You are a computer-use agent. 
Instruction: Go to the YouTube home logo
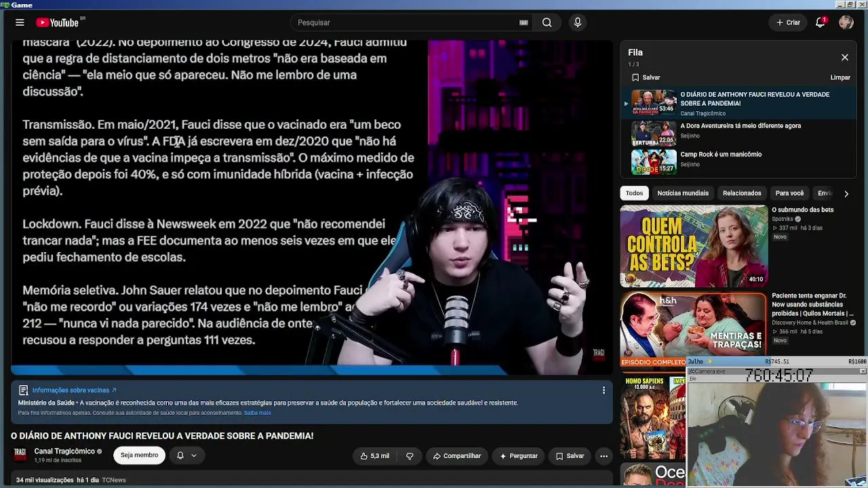pyautogui.click(x=58, y=22)
